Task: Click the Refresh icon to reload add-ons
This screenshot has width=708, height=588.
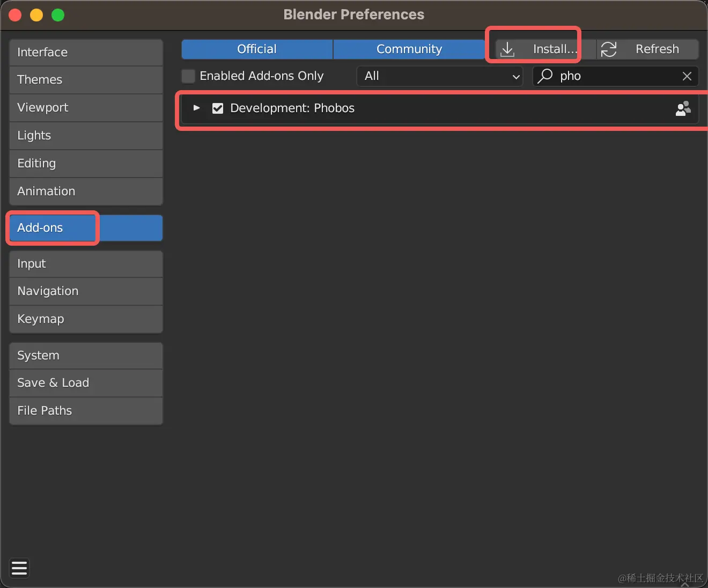Action: [x=609, y=49]
